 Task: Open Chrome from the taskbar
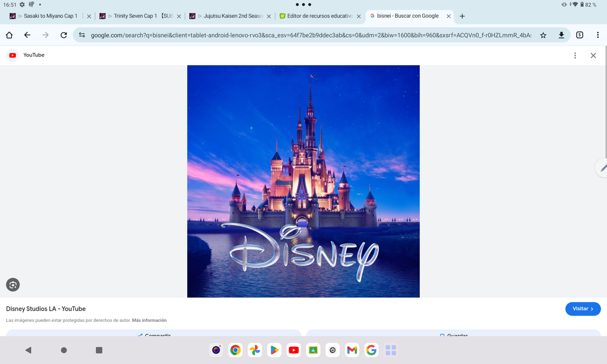click(x=235, y=350)
